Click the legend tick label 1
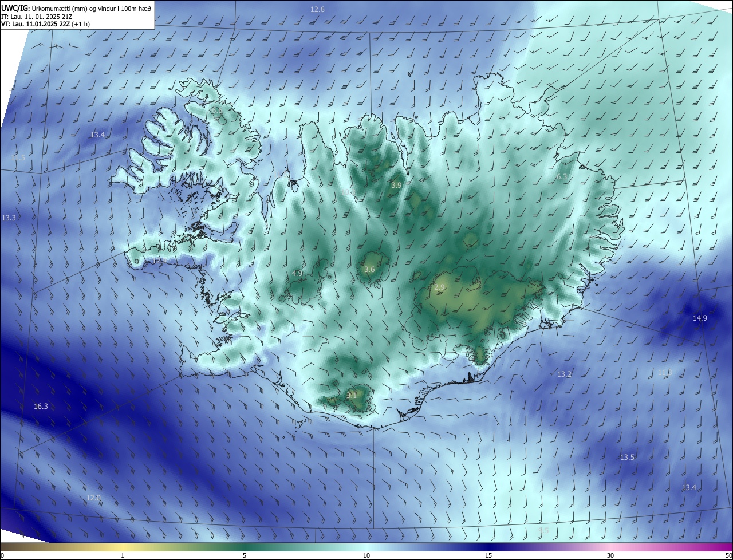Screen dimensions: 733x560 point(123,555)
